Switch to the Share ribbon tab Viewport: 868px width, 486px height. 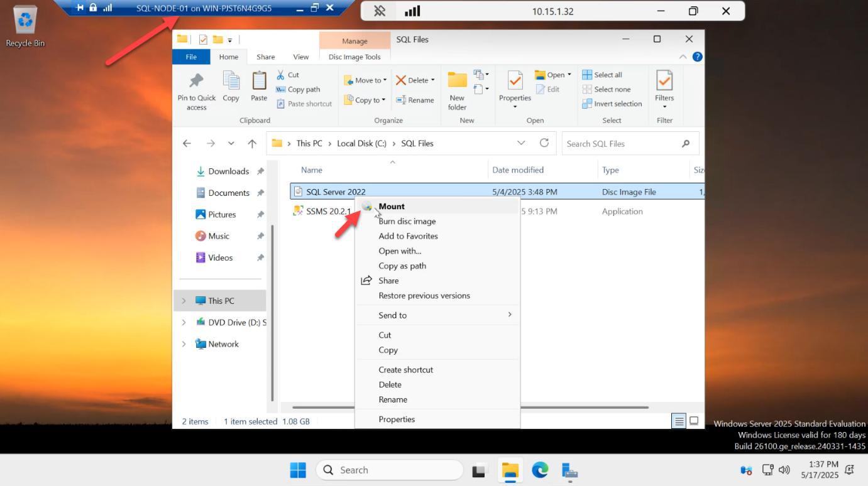(x=265, y=57)
